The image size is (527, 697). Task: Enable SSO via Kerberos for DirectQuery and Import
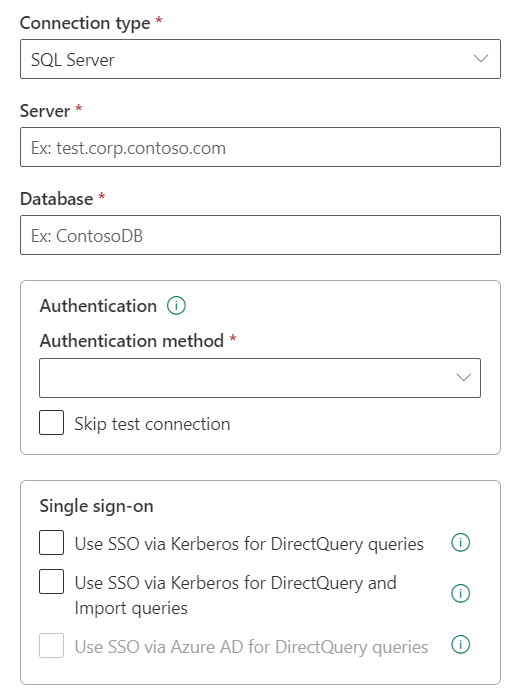pyautogui.click(x=51, y=581)
